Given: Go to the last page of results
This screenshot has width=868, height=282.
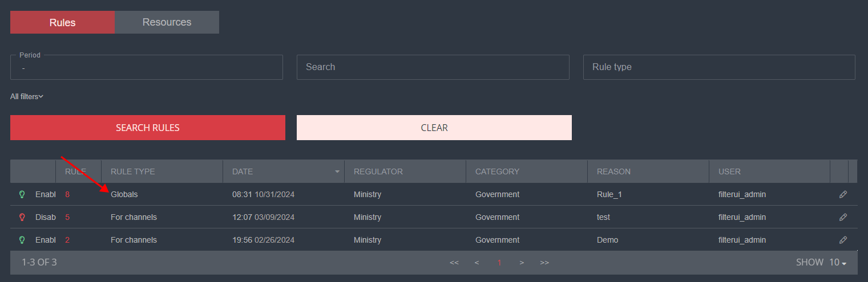Looking at the screenshot, I should click(x=544, y=263).
